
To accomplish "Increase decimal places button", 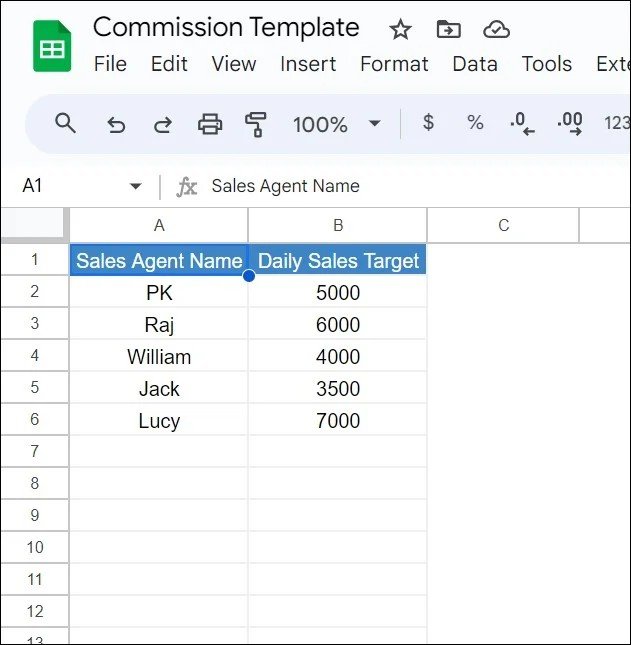I will point(570,124).
